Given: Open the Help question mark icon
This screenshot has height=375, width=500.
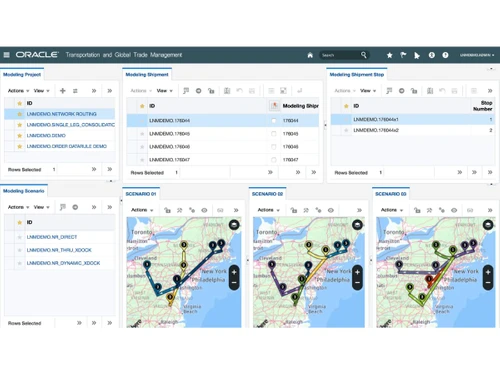Looking at the screenshot, I should point(445,55).
